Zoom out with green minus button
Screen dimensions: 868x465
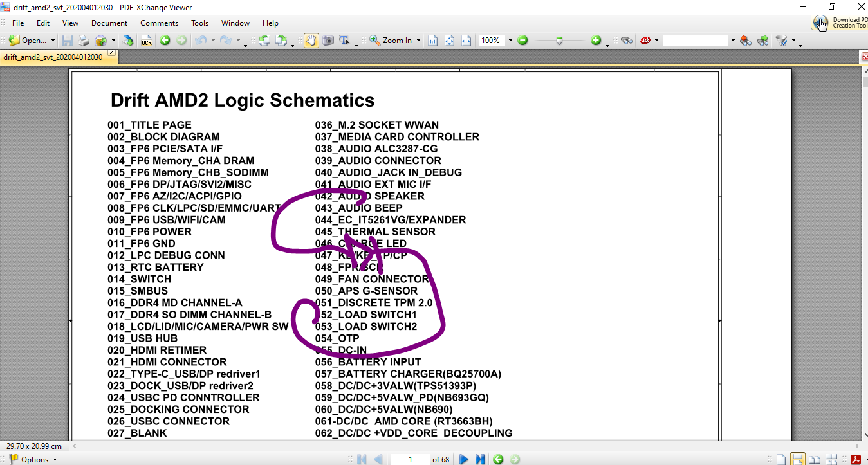[x=523, y=41]
